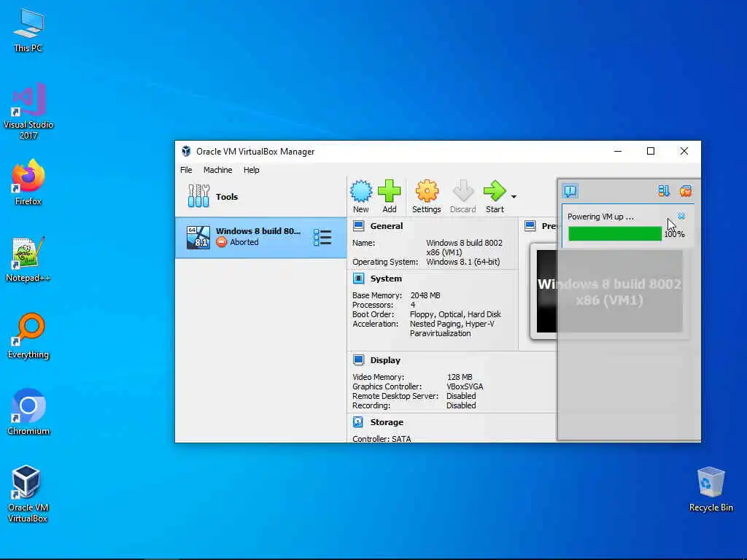Click the Floppy, Optical, Hard Disk boot order
This screenshot has height=560, width=747.
pyautogui.click(x=455, y=314)
